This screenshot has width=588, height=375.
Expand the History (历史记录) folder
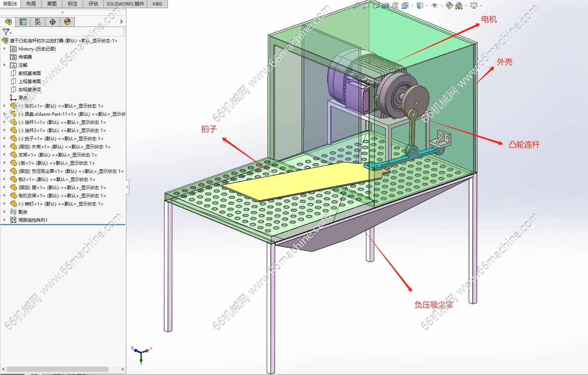4,49
